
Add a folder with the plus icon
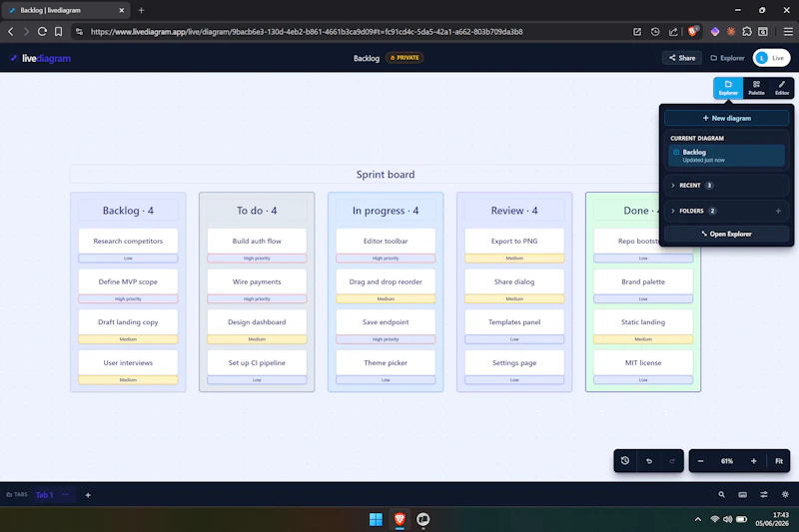tap(778, 211)
